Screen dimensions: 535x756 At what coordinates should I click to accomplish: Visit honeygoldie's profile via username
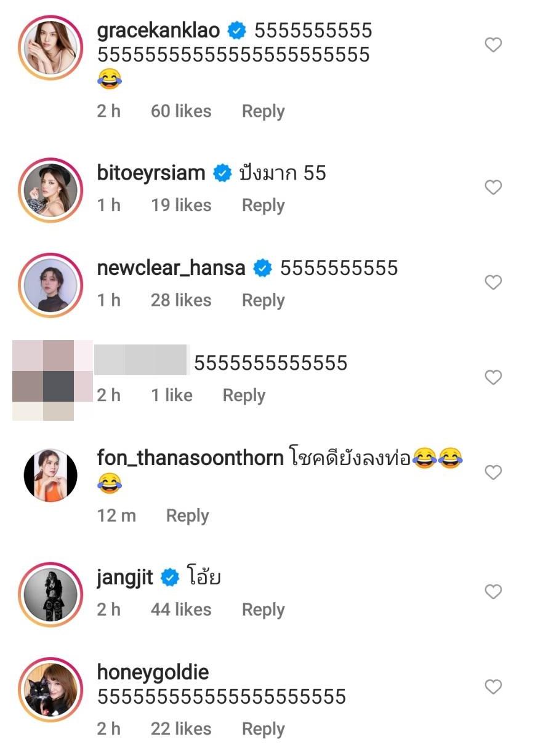pos(153,672)
